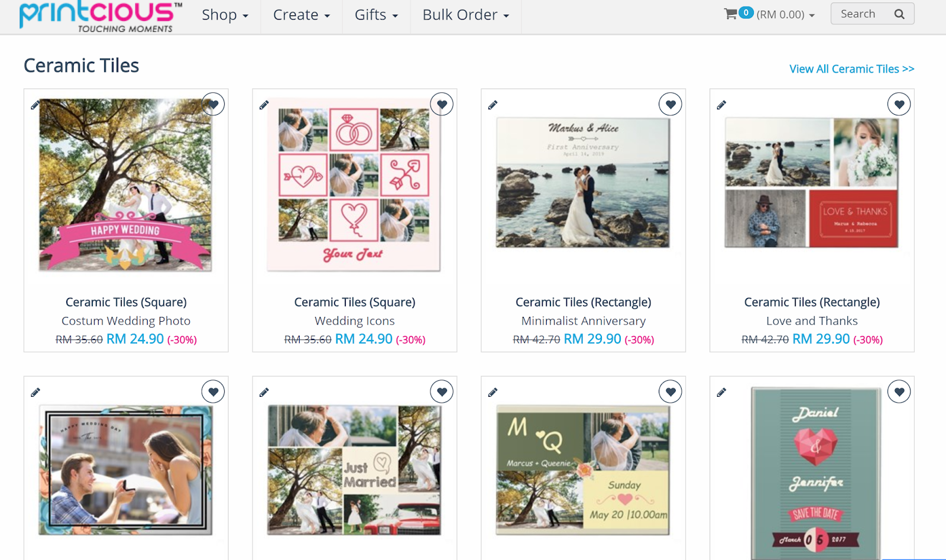Image resolution: width=946 pixels, height=560 pixels.
Task: Edit Costum Wedding Photo design pencil icon
Action: (x=35, y=105)
